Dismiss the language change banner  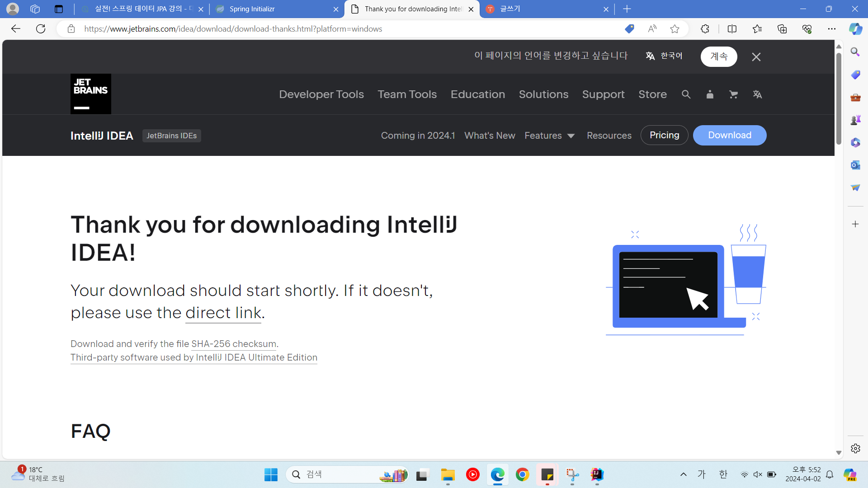click(x=756, y=57)
